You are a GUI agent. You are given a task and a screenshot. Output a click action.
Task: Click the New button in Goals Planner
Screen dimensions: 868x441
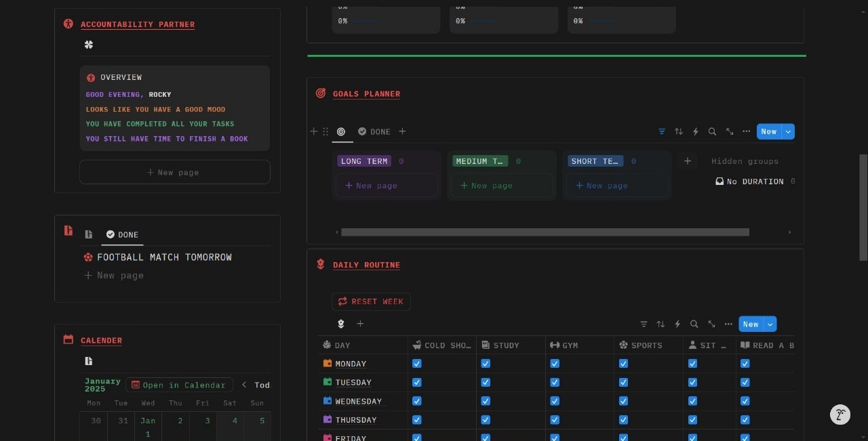769,131
